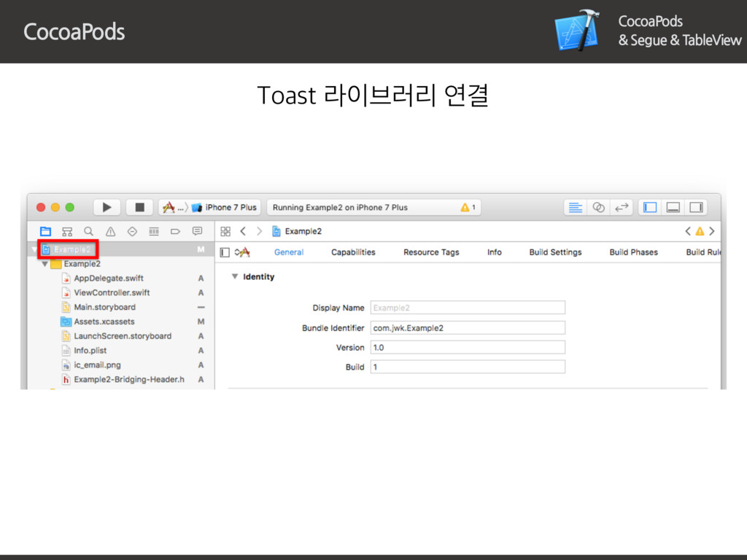Open the Project navigator folder icon

pos(45,231)
